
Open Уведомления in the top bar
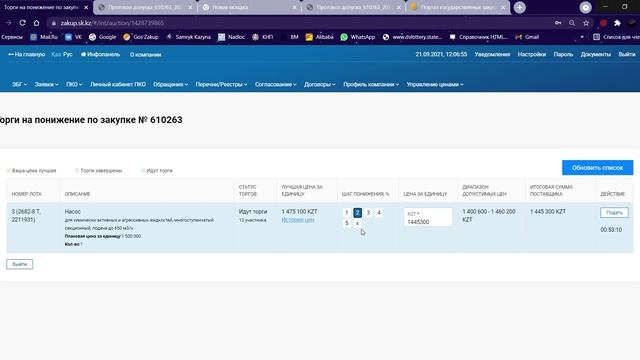492,54
